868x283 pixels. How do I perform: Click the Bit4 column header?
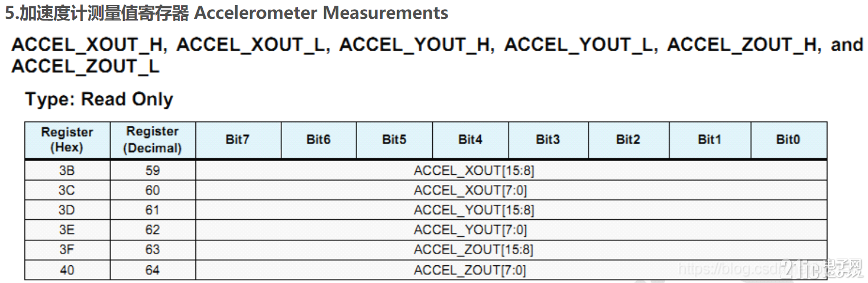(470, 140)
